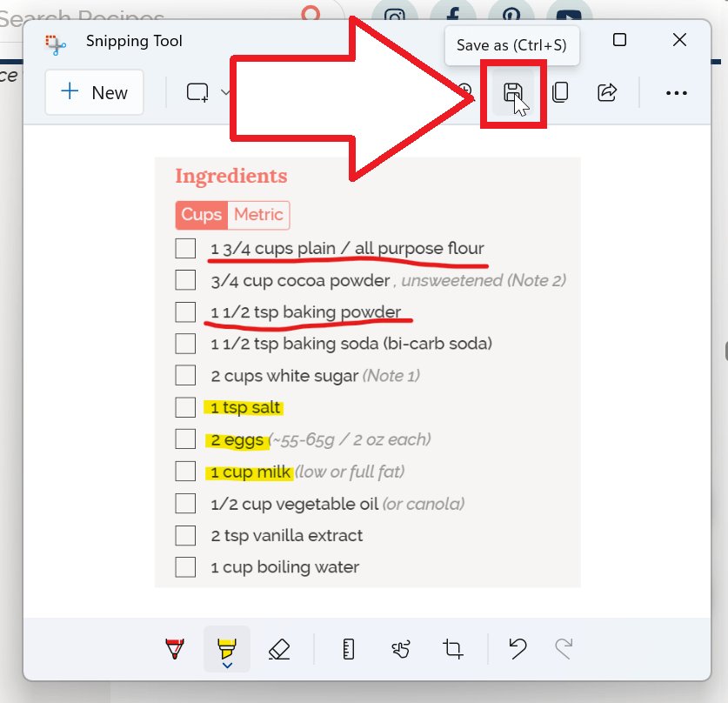Toggle the Ruler tool
Image resolution: width=728 pixels, height=703 pixels.
pos(349,649)
